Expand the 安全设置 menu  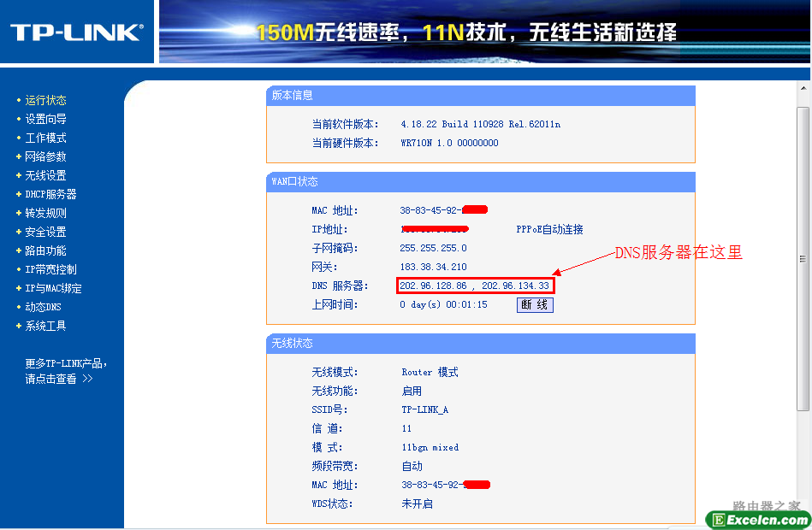pos(45,232)
